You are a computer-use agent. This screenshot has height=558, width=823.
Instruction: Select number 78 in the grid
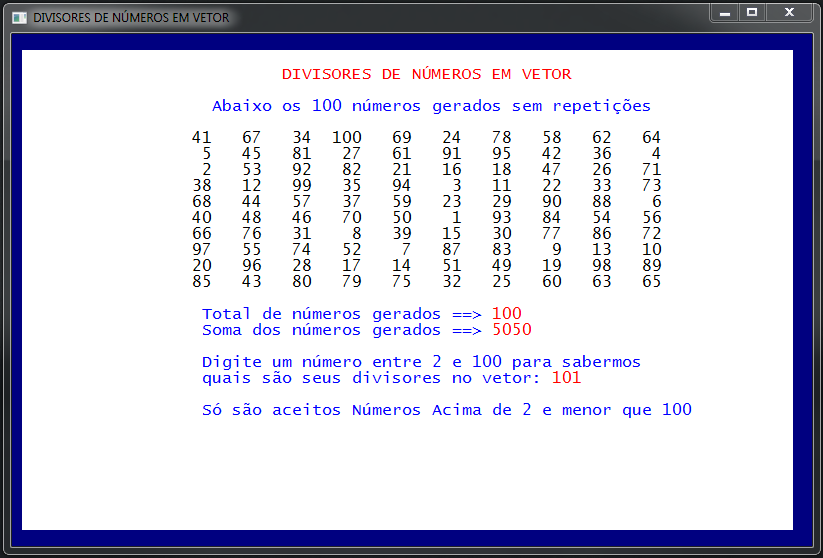[x=502, y=138]
